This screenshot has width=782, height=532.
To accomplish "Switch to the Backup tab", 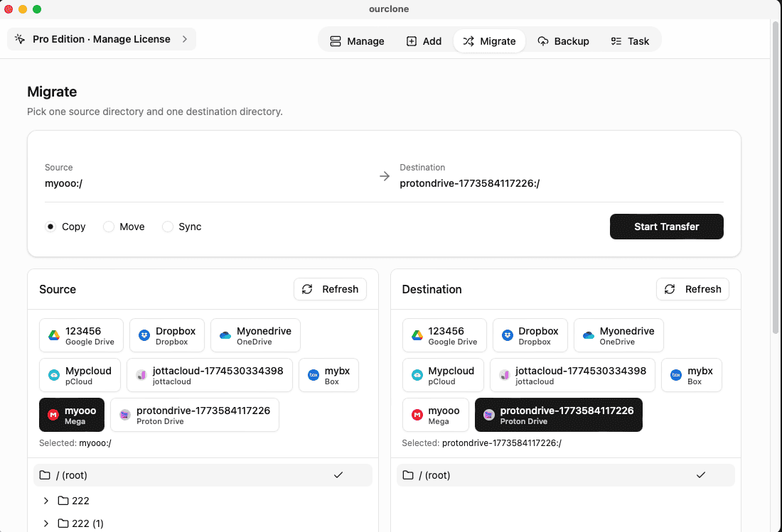I will click(564, 40).
